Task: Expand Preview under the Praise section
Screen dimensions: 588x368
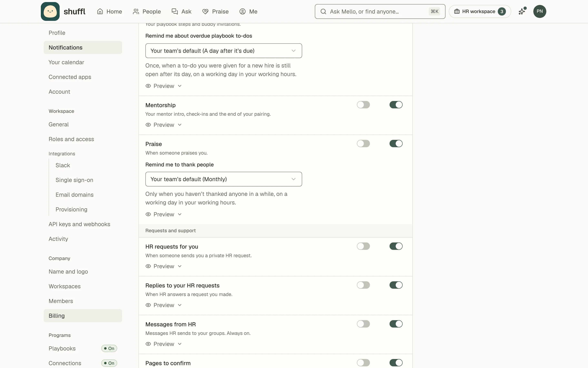Action: click(164, 214)
